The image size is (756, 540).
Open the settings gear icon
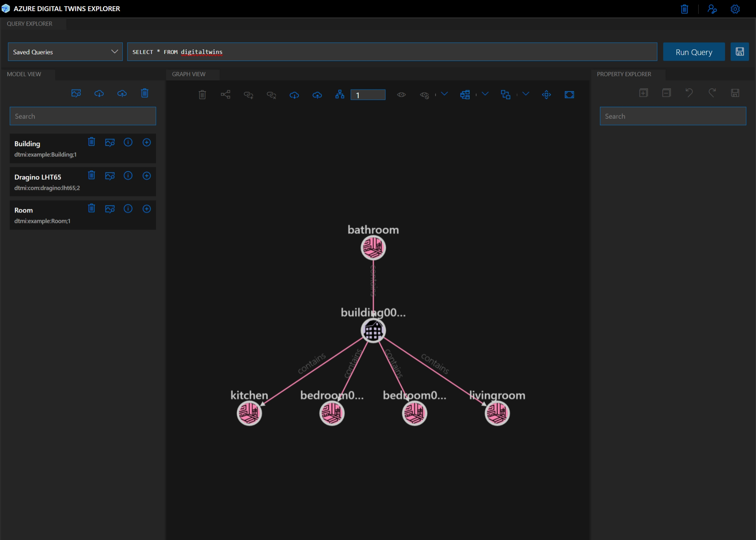click(x=735, y=9)
